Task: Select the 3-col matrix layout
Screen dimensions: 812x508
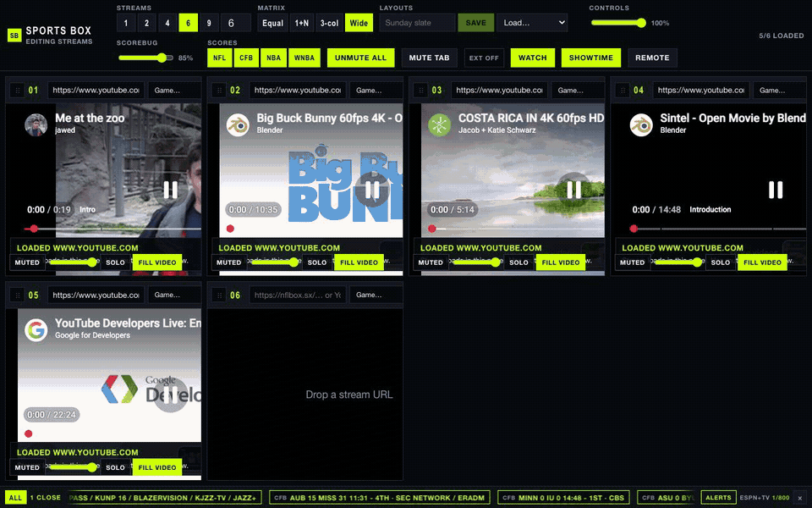Action: [329, 23]
